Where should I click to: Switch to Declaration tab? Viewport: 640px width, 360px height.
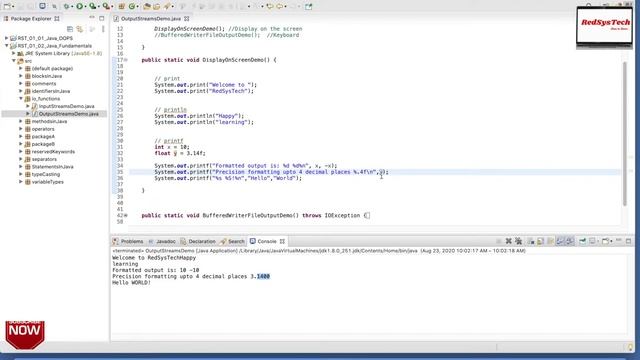click(198, 241)
